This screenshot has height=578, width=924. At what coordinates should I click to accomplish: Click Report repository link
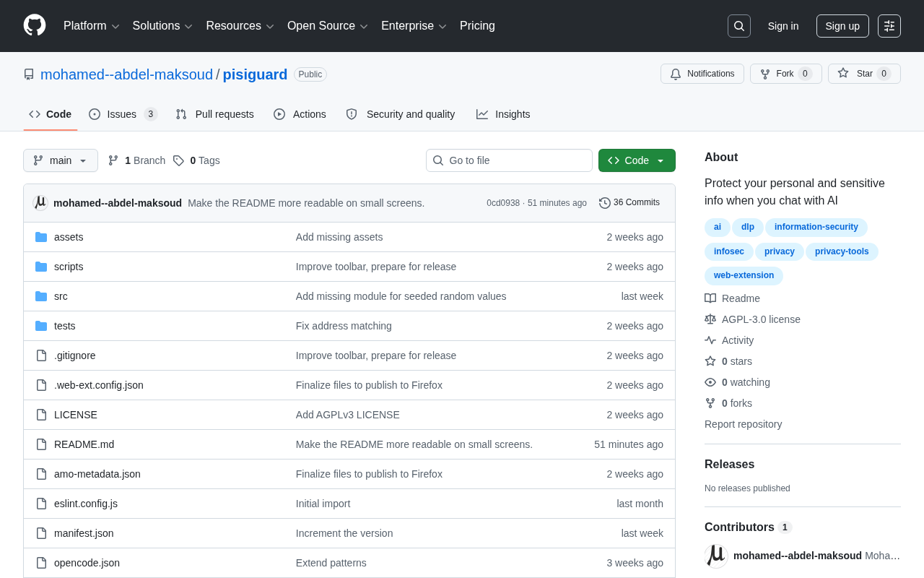pos(743,424)
